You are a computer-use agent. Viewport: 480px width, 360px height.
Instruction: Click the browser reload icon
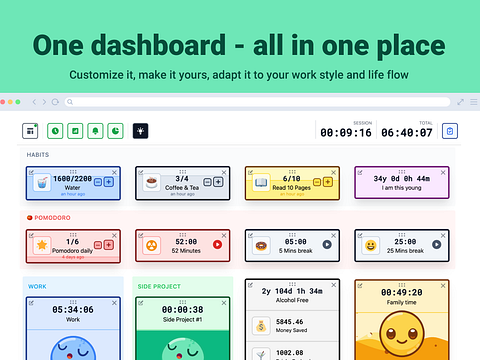pos(55,102)
